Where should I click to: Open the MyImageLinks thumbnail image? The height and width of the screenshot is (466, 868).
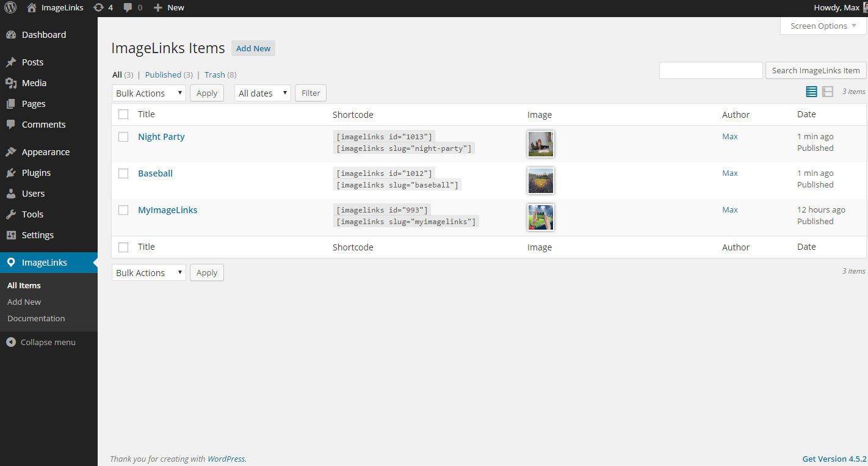coord(540,217)
